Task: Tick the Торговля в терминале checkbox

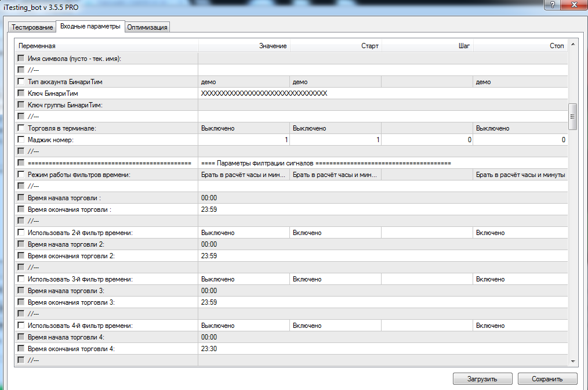Action: tap(21, 128)
